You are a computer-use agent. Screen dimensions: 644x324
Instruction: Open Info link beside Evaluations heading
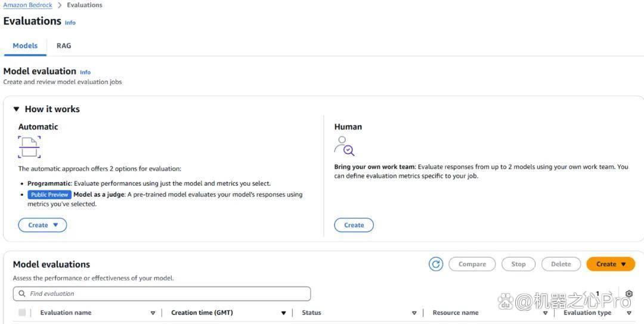[70, 23]
